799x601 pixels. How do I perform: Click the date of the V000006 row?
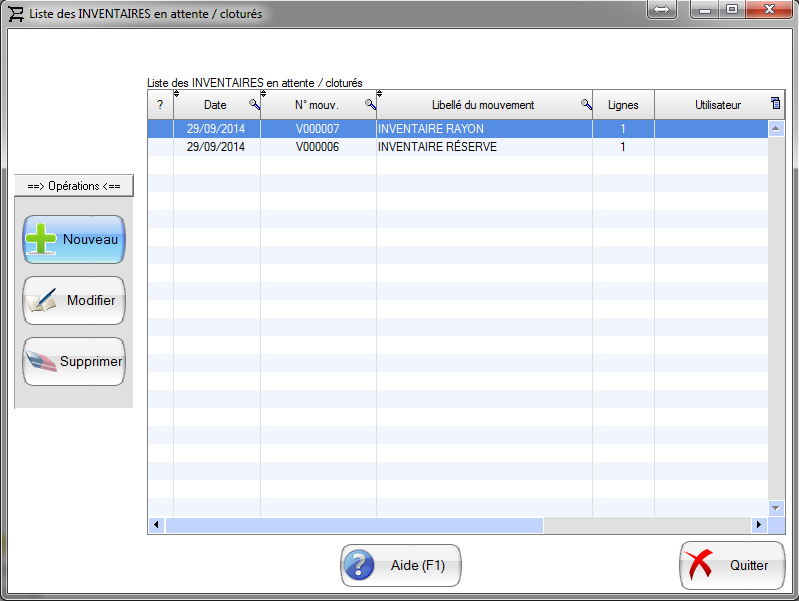216,147
